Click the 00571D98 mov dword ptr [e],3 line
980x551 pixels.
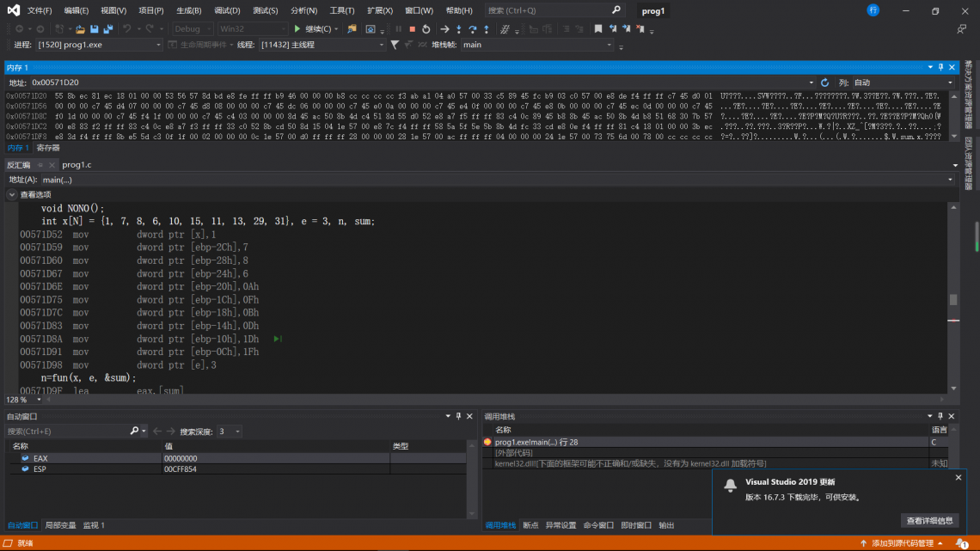click(x=118, y=365)
